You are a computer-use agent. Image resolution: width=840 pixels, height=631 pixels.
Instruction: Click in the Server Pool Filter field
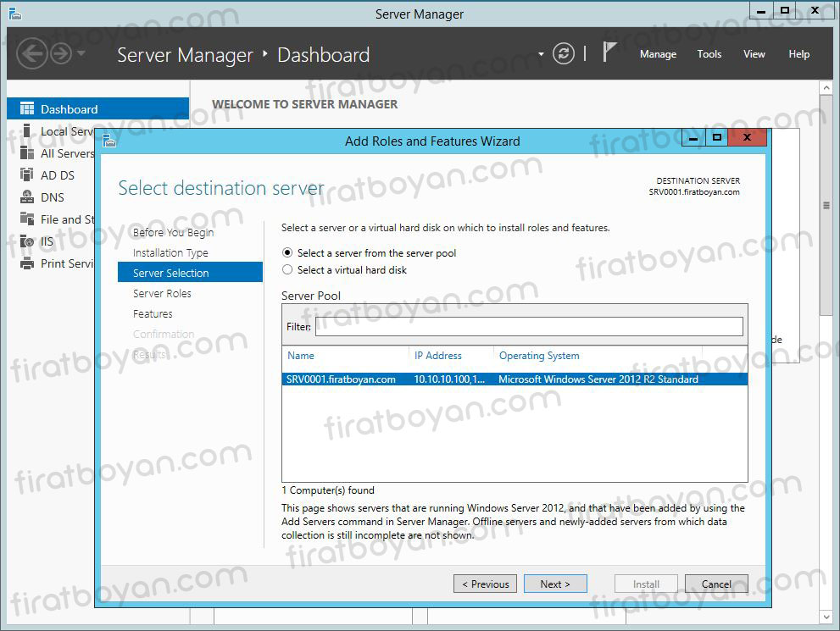pos(529,326)
